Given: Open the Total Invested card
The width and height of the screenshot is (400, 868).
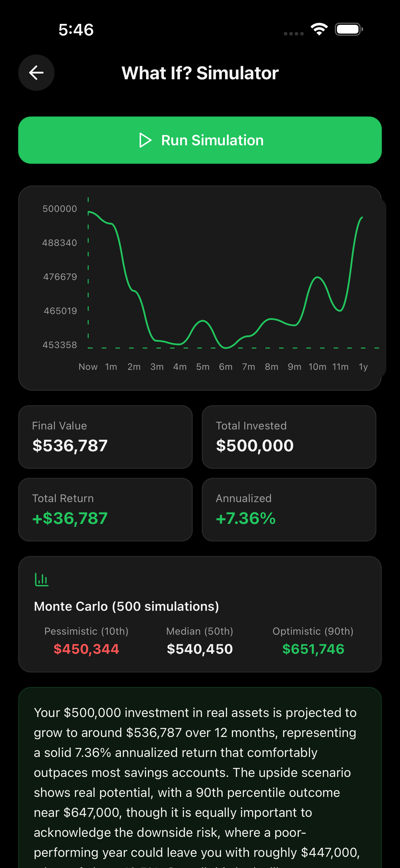Looking at the screenshot, I should (289, 437).
